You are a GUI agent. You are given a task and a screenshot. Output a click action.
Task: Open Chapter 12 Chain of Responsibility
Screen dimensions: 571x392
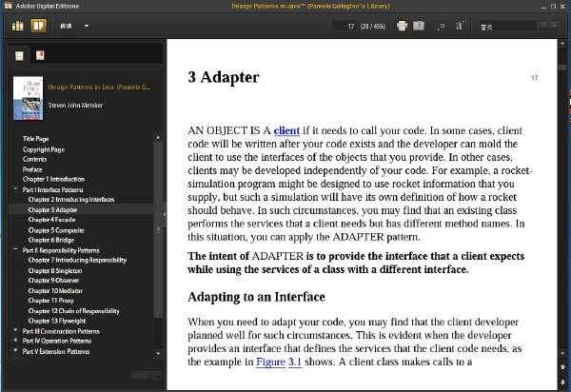pyautogui.click(x=73, y=311)
